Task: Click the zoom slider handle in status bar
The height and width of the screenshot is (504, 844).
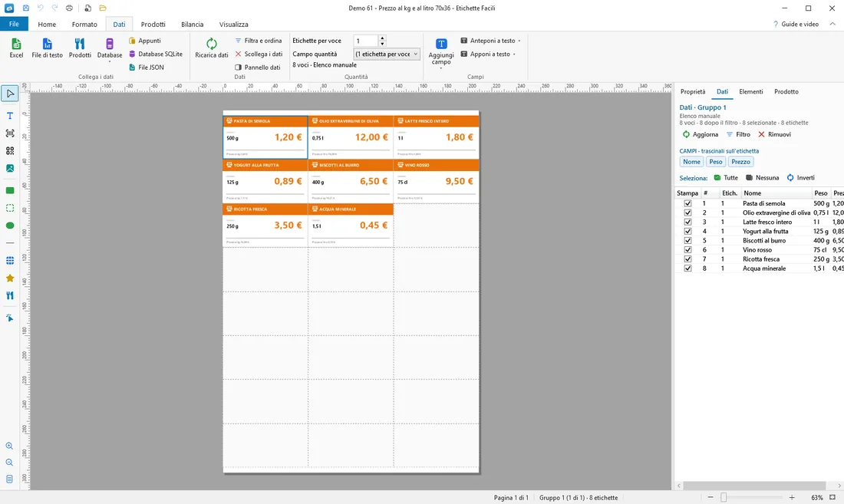Action: 724,498
